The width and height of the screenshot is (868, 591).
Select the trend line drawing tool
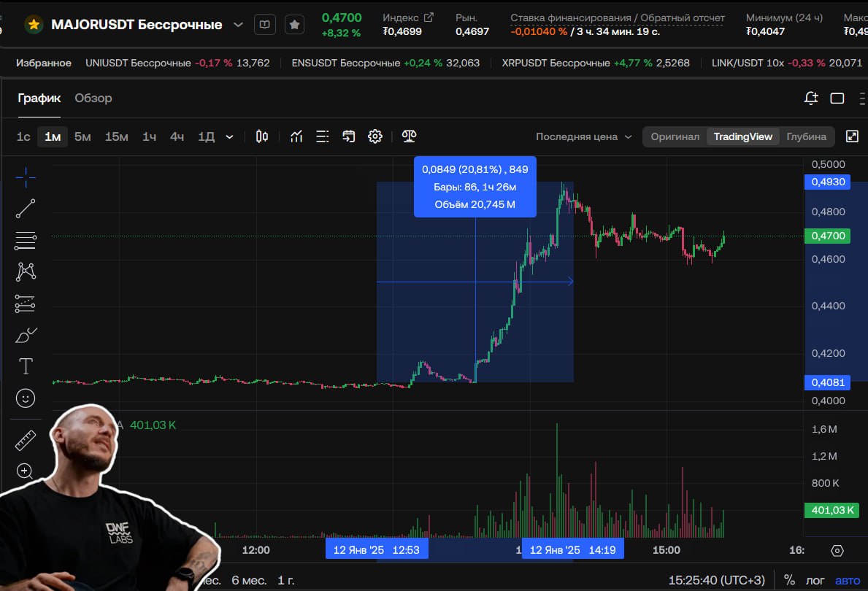pos(26,209)
